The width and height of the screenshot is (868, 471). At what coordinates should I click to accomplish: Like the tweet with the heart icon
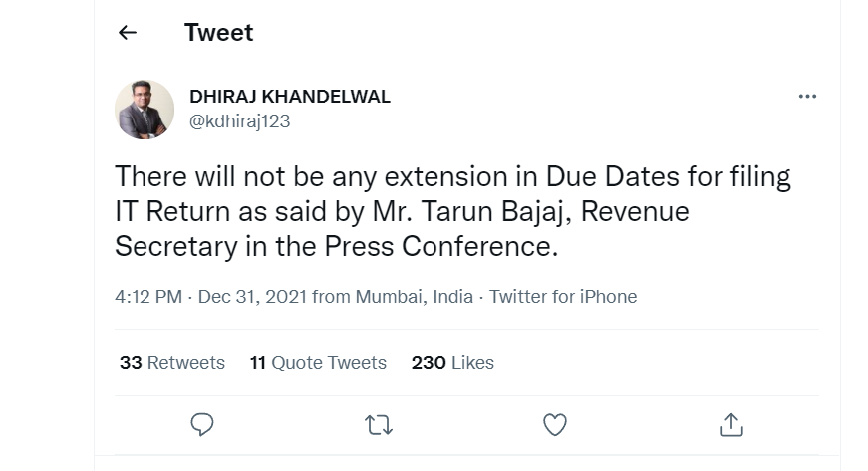click(554, 424)
